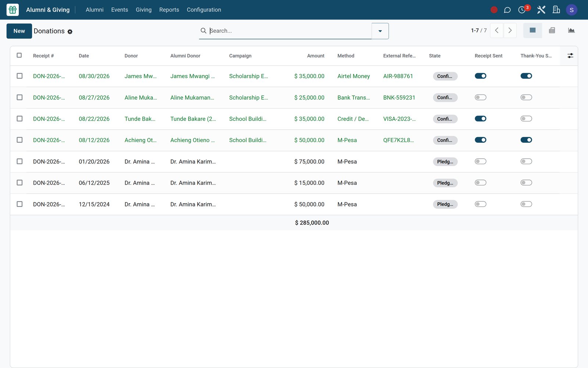588x368 pixels.
Task: Sort by the Amount column header
Action: click(316, 56)
